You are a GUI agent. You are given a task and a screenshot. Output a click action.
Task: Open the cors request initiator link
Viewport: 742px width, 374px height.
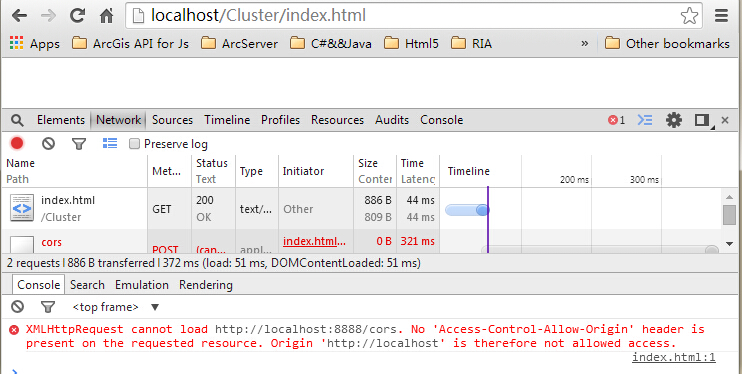(x=314, y=242)
